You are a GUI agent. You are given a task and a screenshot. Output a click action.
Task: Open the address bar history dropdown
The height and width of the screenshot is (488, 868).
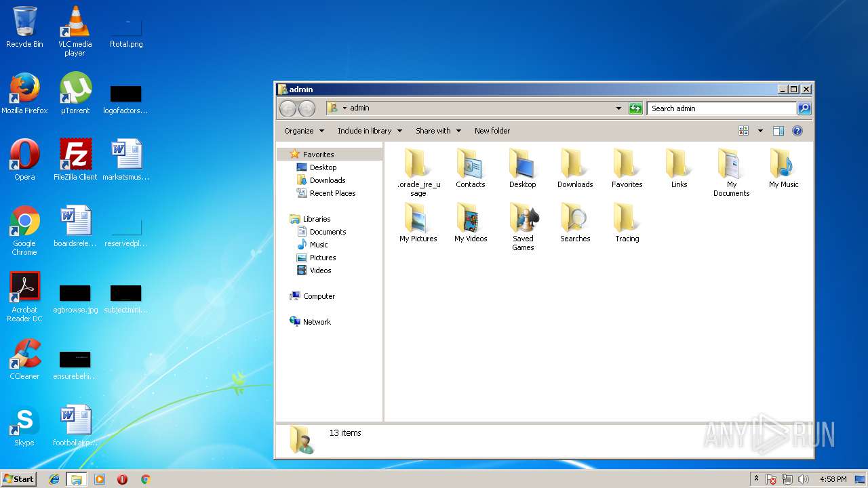(618, 108)
